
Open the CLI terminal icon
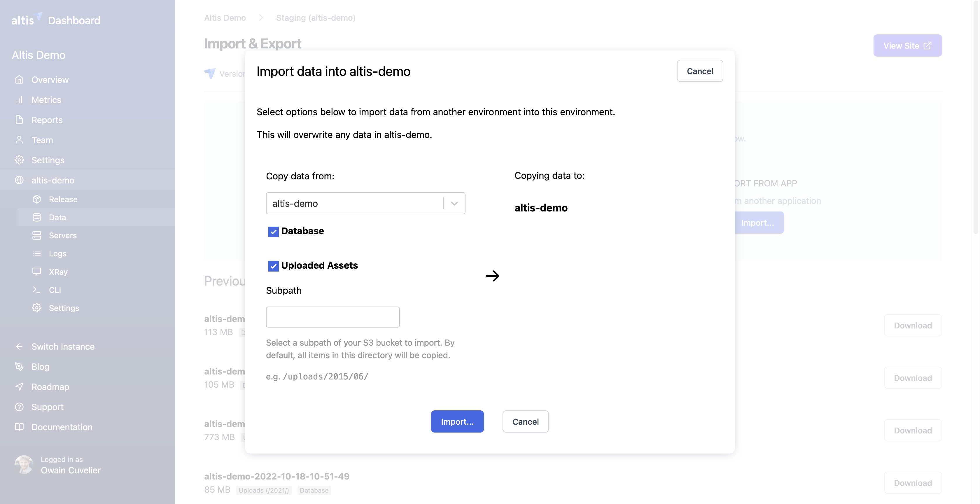tap(37, 289)
